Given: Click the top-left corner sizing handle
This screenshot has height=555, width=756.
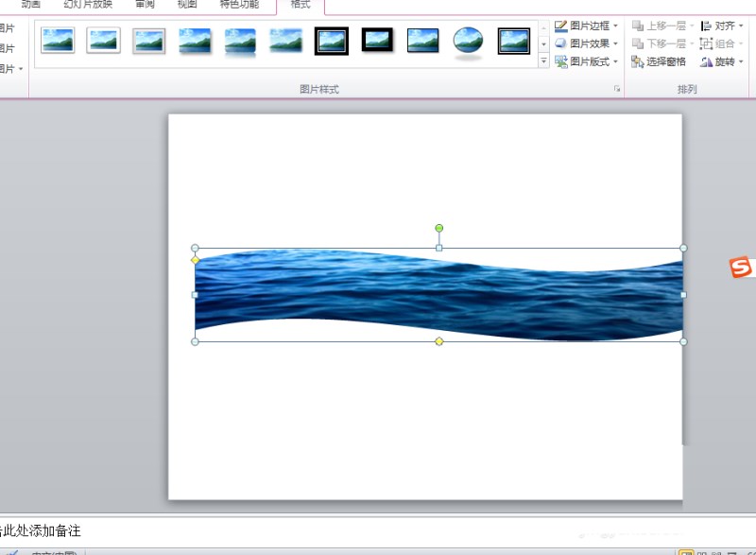Looking at the screenshot, I should click(195, 248).
